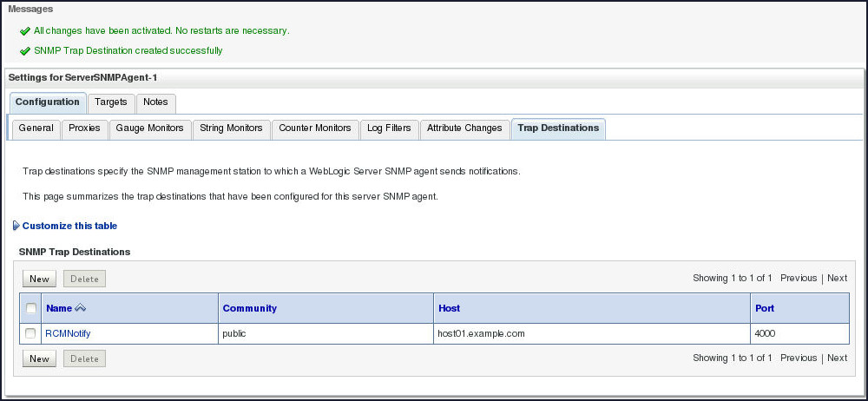Click the bottom New button
Image resolution: width=868 pixels, height=401 pixels.
39,358
